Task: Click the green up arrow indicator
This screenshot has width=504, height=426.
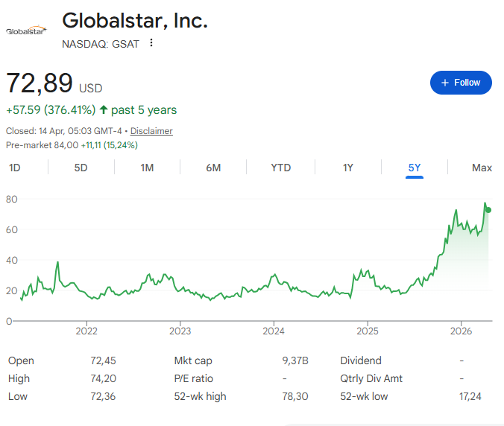Action: coord(104,110)
